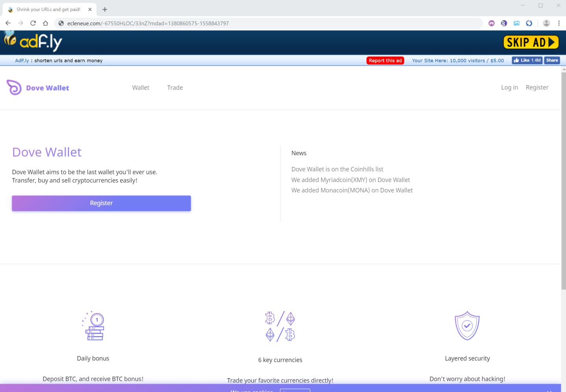This screenshot has height=392, width=566.
Task: Open a new browser tab
Action: tap(105, 9)
